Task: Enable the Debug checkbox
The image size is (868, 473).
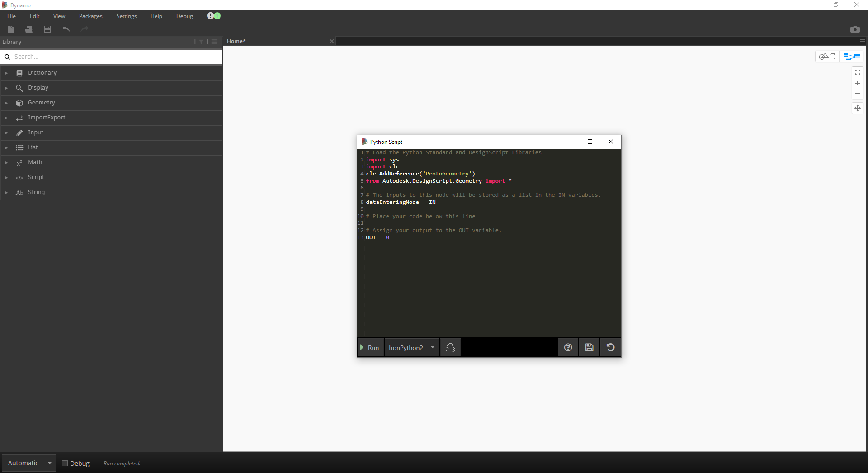Action: pos(65,463)
